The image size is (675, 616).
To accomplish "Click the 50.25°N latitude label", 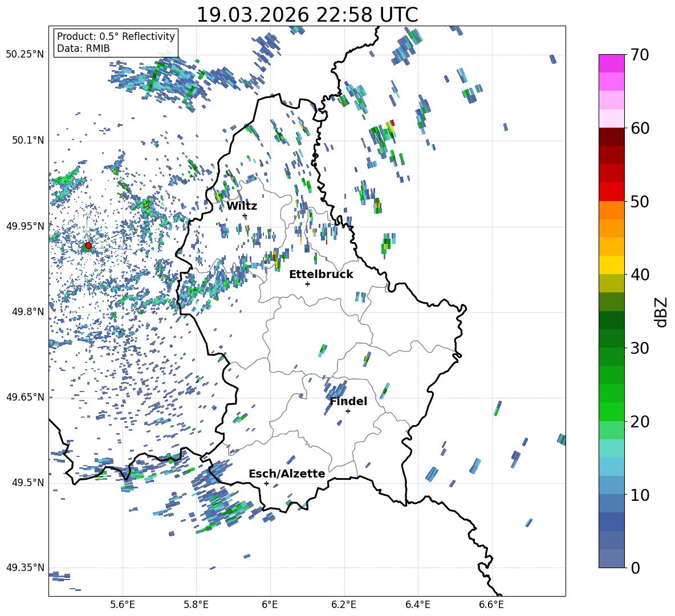I will [25, 55].
